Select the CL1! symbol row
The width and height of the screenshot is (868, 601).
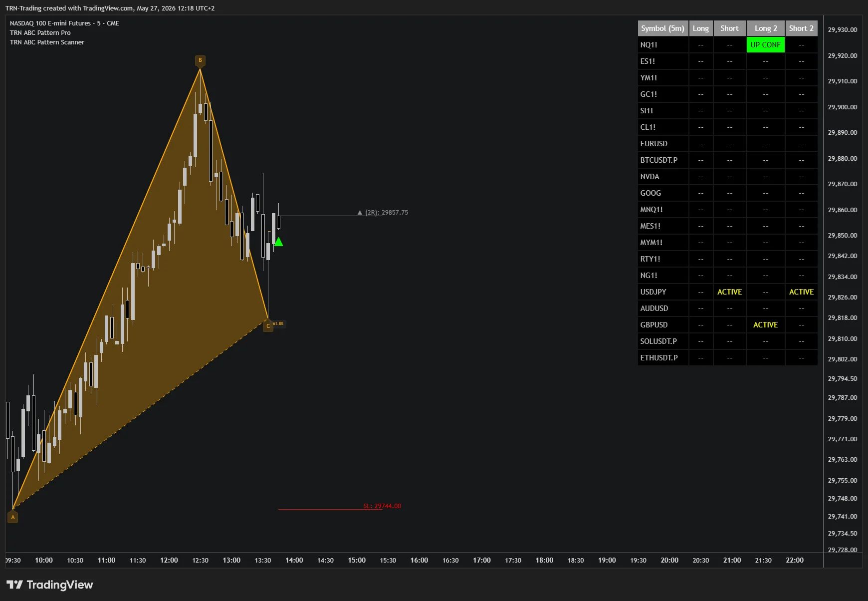[727, 127]
